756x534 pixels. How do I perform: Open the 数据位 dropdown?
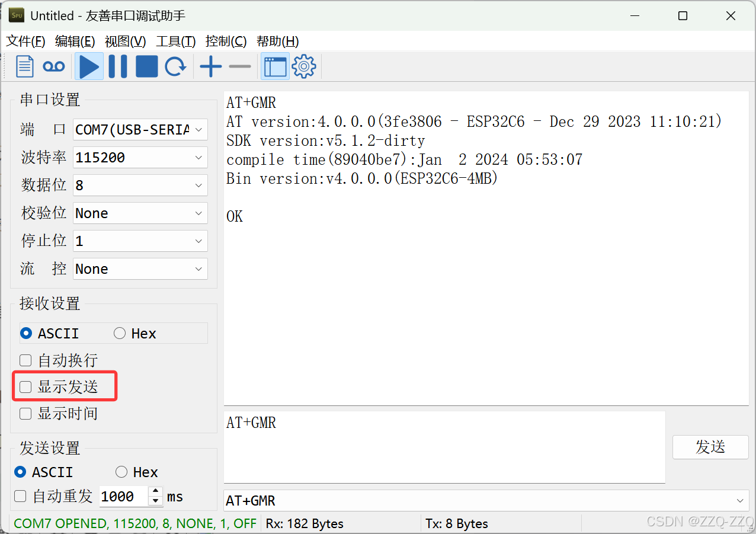(140, 186)
